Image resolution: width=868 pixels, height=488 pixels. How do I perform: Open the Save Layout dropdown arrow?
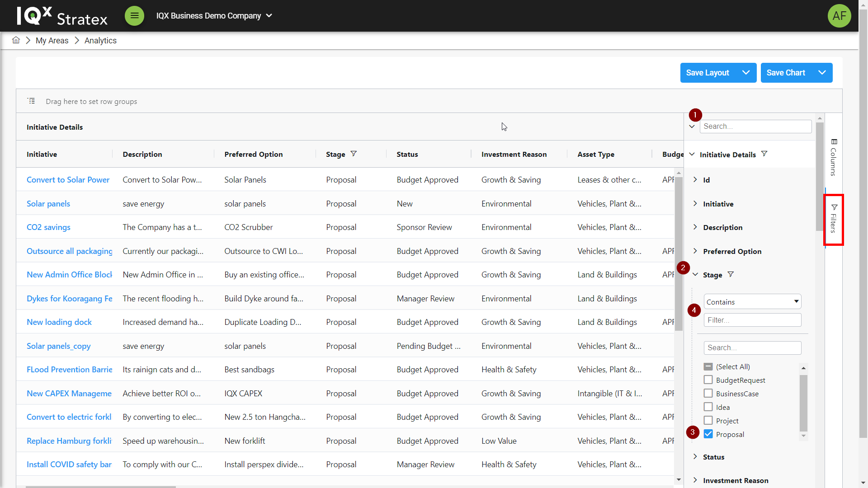tap(746, 73)
